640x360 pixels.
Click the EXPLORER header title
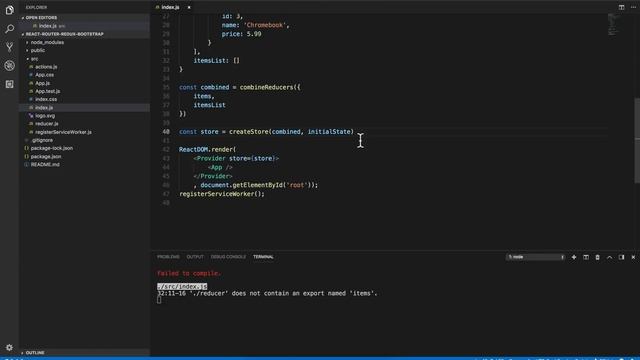[x=36, y=7]
